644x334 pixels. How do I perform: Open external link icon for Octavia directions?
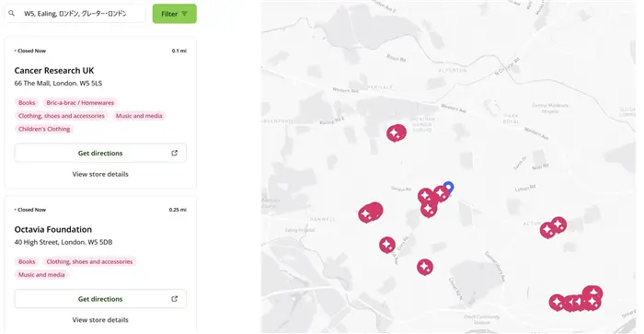coord(175,299)
